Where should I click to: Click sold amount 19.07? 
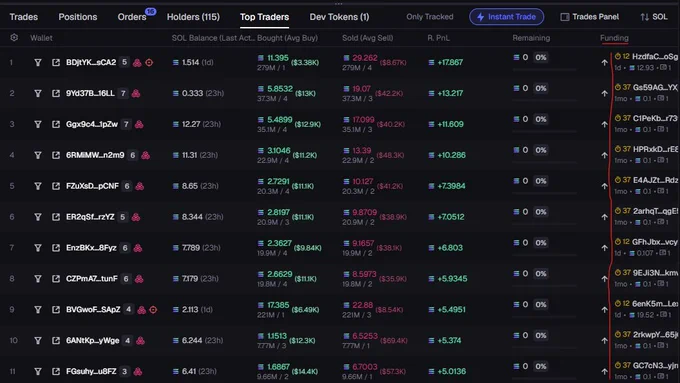pos(362,88)
